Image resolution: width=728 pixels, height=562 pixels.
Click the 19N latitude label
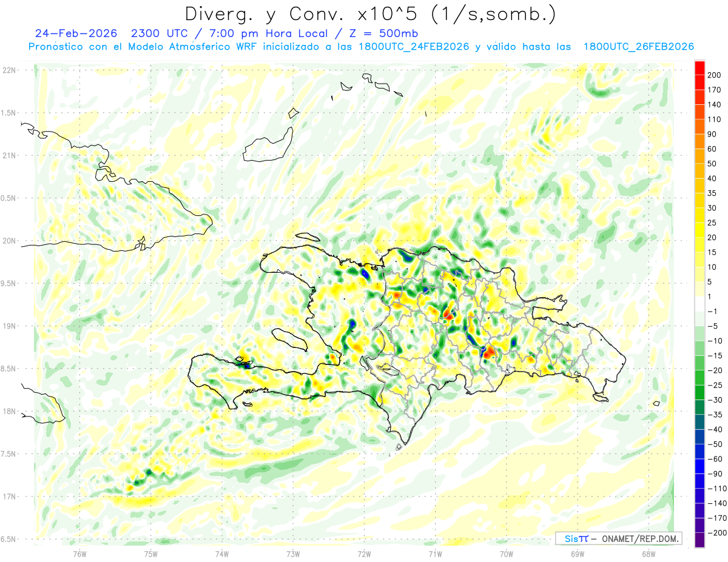click(x=8, y=326)
